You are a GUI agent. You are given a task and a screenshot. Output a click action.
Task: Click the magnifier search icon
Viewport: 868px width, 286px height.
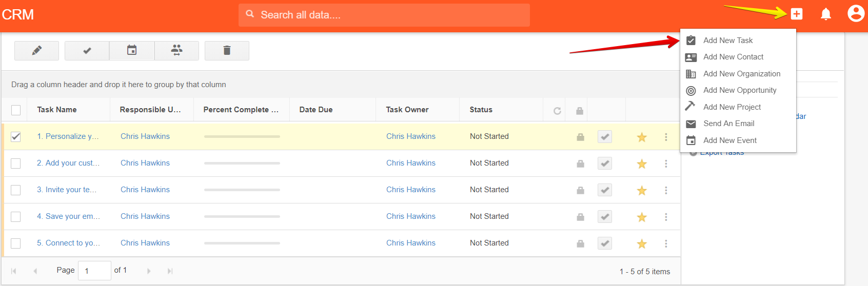coord(250,14)
